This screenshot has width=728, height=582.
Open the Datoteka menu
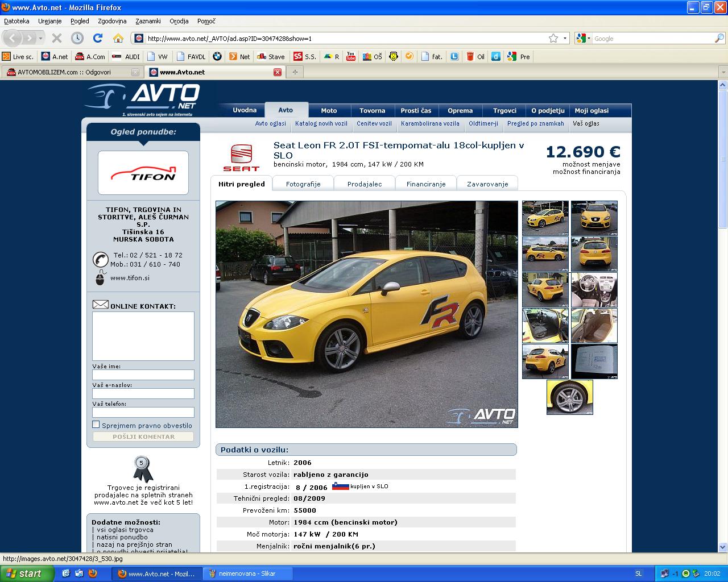pyautogui.click(x=16, y=21)
